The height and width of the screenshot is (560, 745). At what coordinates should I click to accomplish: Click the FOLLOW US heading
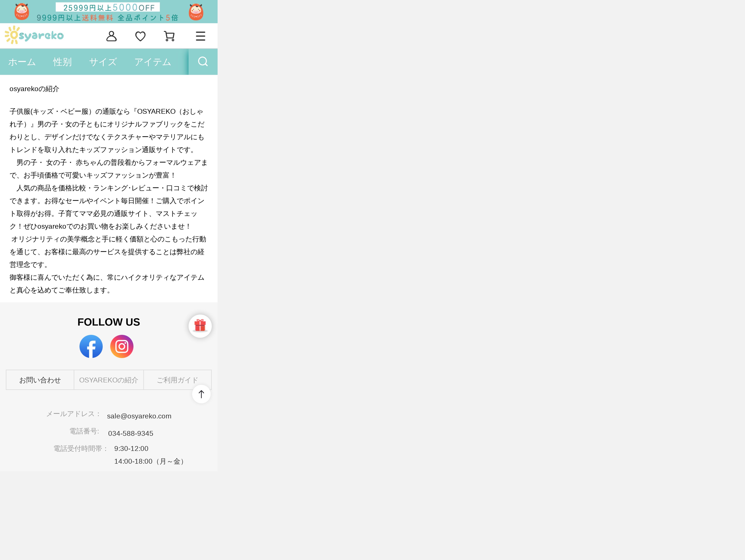pyautogui.click(x=109, y=322)
